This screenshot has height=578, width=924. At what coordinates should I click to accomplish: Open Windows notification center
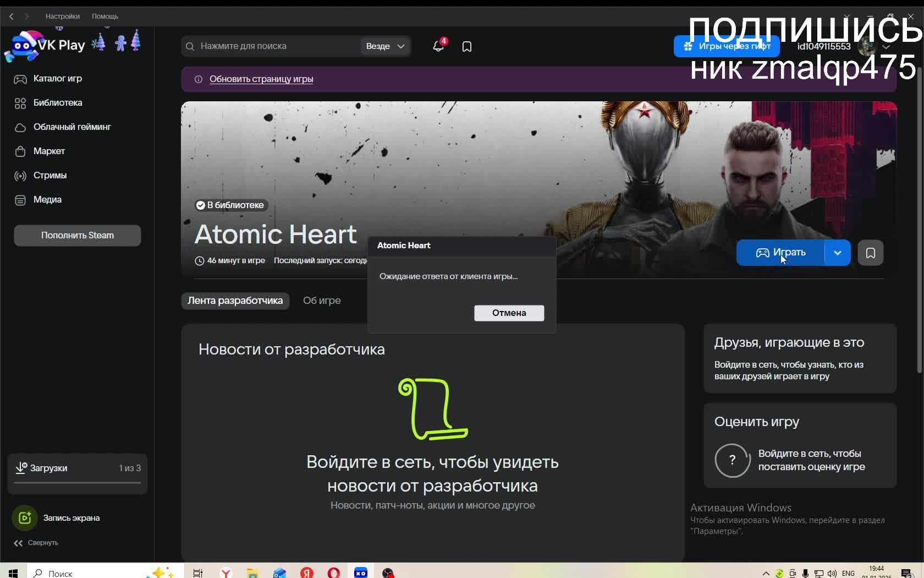tap(906, 573)
